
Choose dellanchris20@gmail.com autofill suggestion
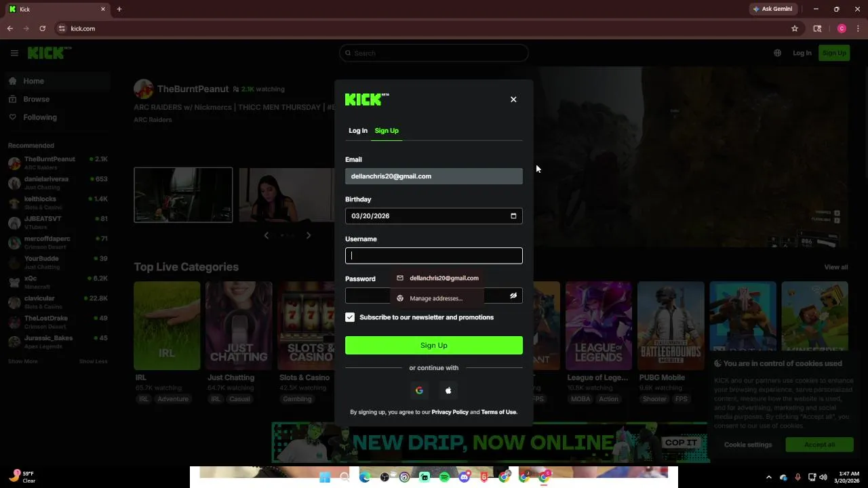tap(437, 278)
